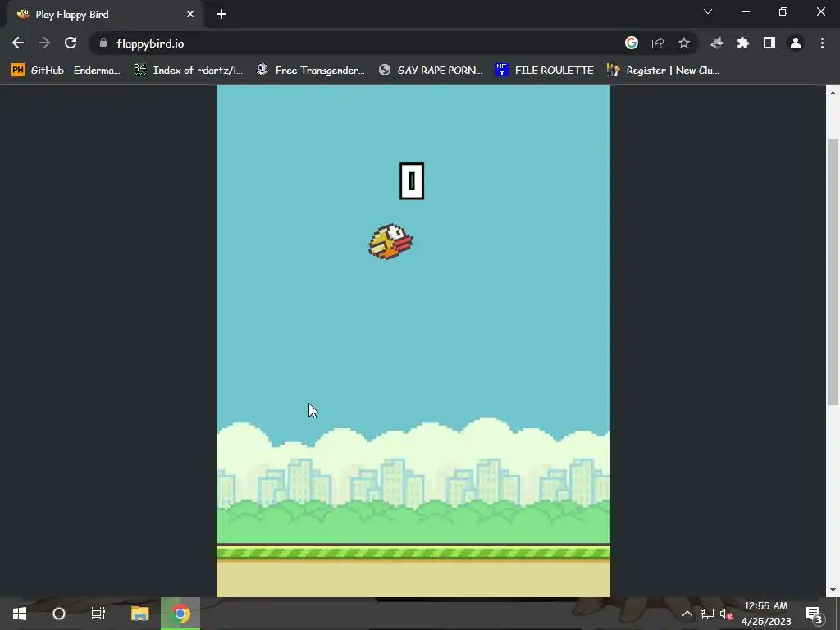Open the GitHub - Enderma... bookmark
The height and width of the screenshot is (630, 840).
pyautogui.click(x=66, y=71)
